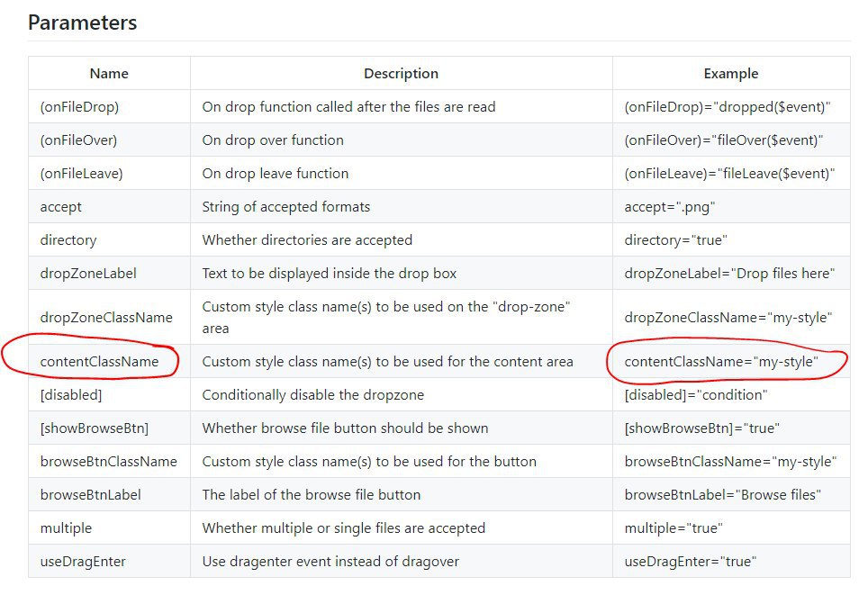868x595 pixels.
Task: Click the dropZoneClassName parameter name
Action: click(x=106, y=318)
